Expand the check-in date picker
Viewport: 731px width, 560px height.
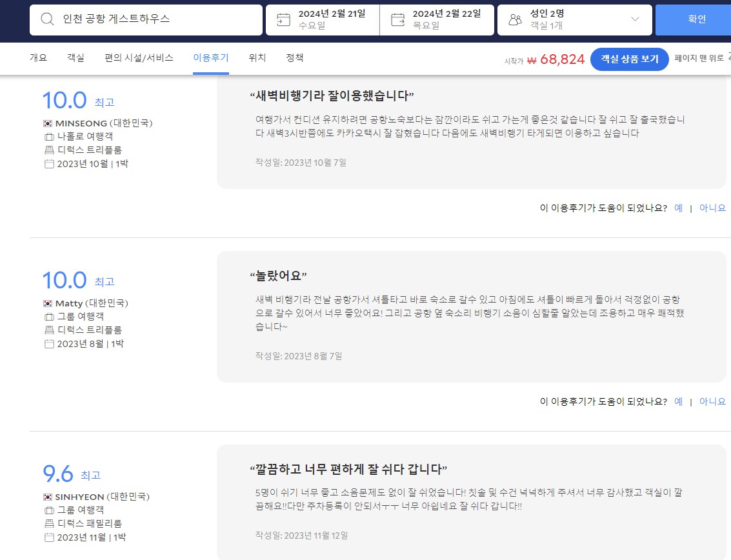(321, 19)
